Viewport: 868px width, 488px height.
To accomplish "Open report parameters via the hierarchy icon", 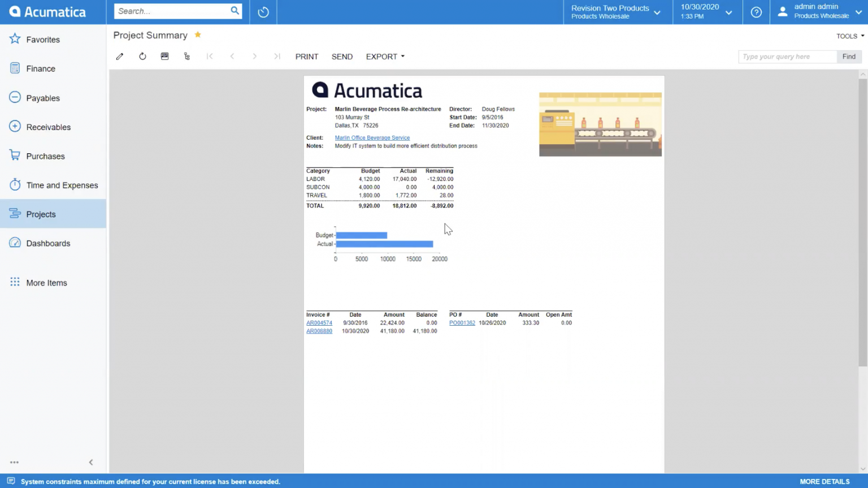I will coord(187,56).
